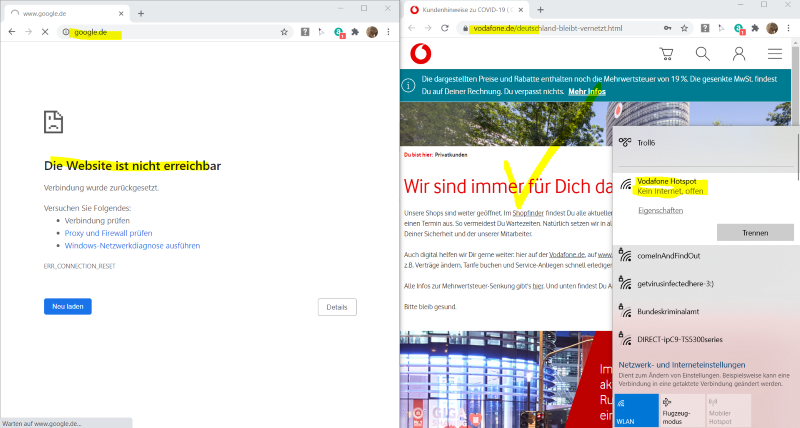Open Chrome three-dot menu in Vodafone window
This screenshot has width=800, height=428.
788,29
